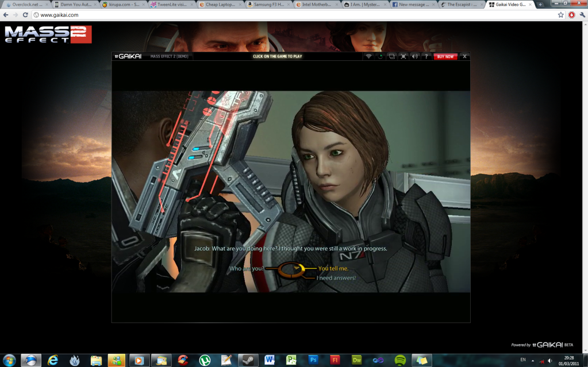Go back to the previous page
588x367 pixels.
(x=6, y=15)
